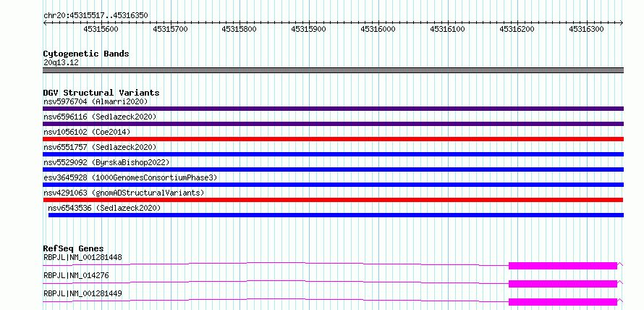
Task: Open the Cytogenetic Bands track heading
Action: click(x=86, y=54)
